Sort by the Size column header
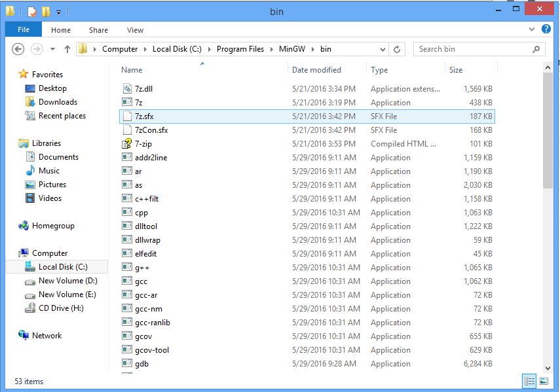Screen dimensions: 560x392 [x=456, y=70]
